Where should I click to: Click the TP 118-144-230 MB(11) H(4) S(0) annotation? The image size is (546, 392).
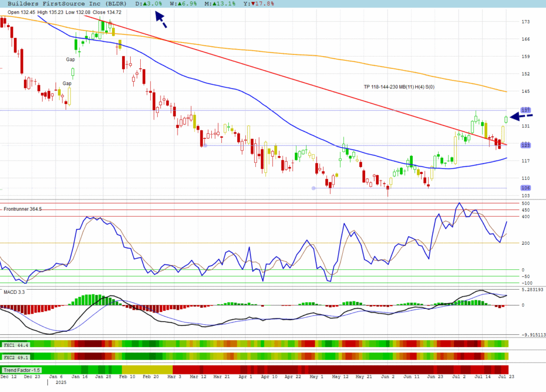coord(399,87)
